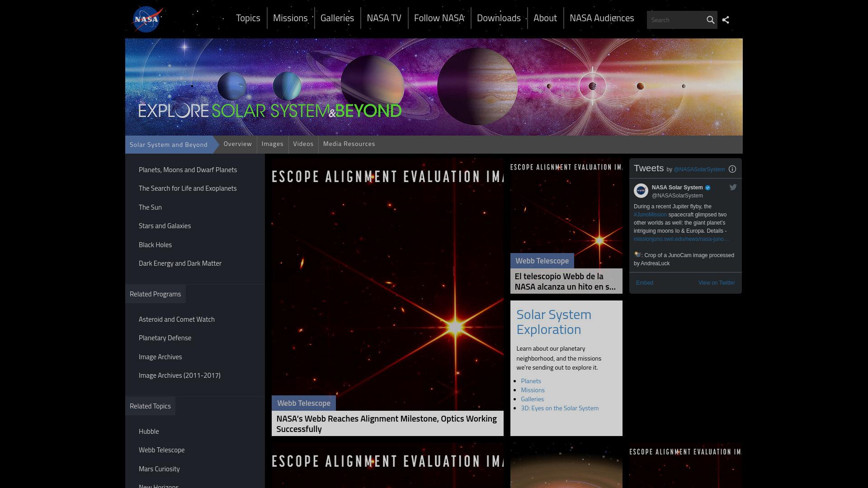Image resolution: width=868 pixels, height=488 pixels.
Task: Open Planets link in Solar System Exploration
Action: tap(531, 381)
